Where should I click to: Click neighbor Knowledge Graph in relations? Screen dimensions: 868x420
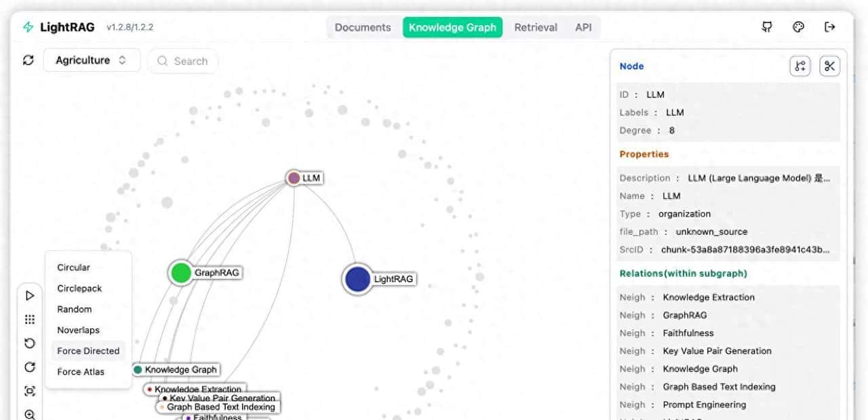point(701,368)
